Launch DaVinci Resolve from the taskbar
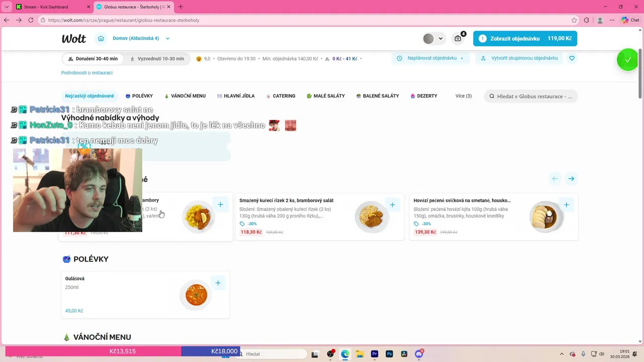Image resolution: width=644 pixels, height=362 pixels. 404,354
